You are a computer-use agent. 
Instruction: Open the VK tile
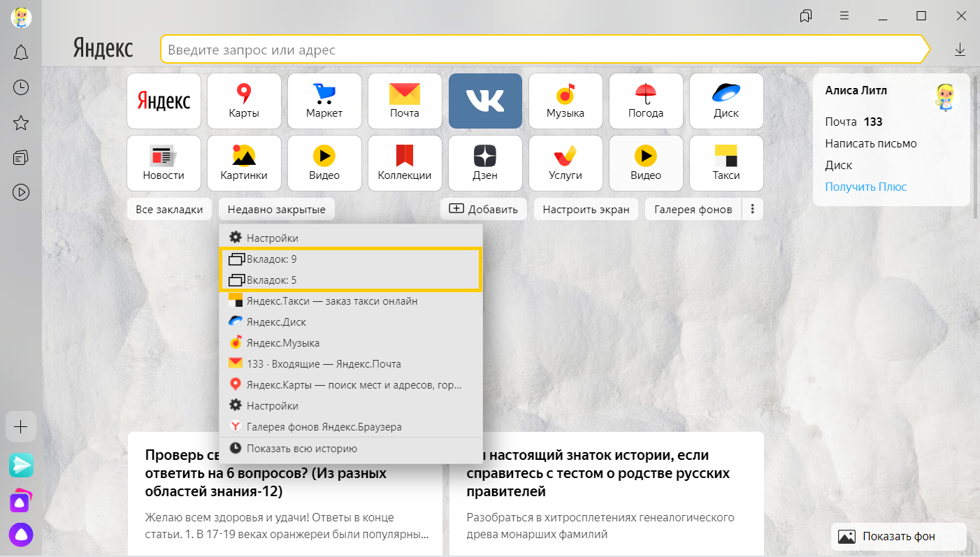485,101
